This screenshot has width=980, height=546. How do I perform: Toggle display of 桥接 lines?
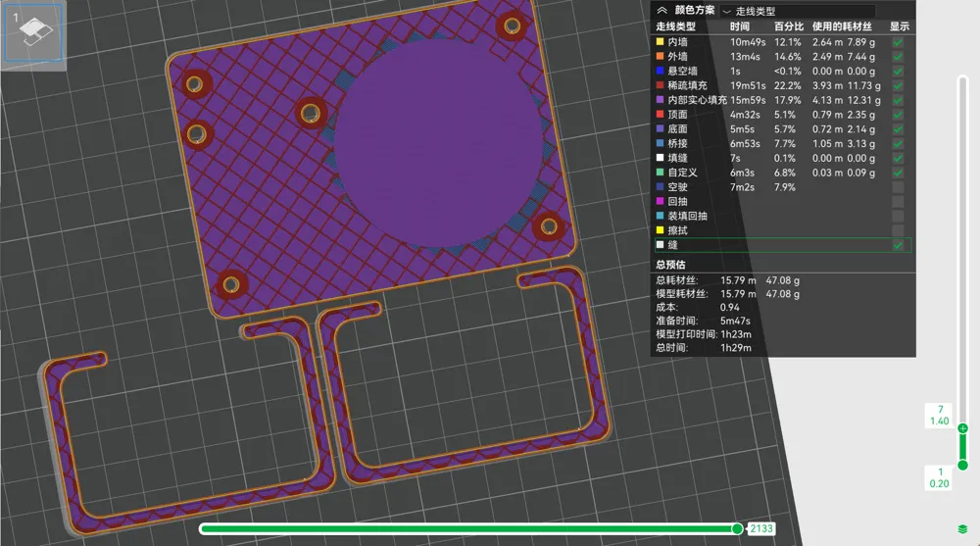(898, 143)
